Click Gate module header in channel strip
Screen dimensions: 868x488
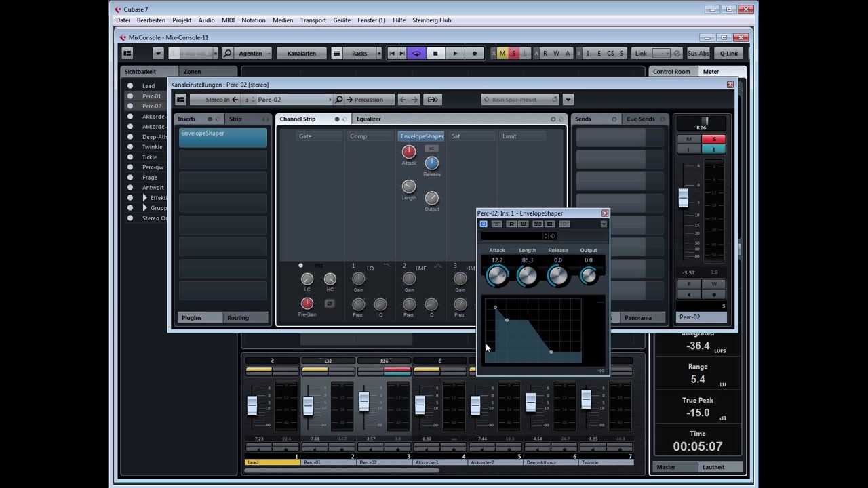pyautogui.click(x=305, y=136)
